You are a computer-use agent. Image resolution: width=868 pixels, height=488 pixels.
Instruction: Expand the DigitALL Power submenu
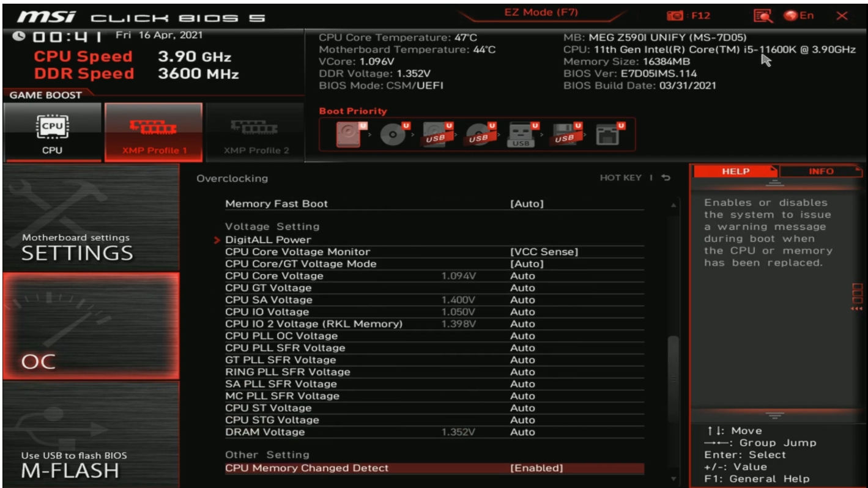[x=268, y=240]
